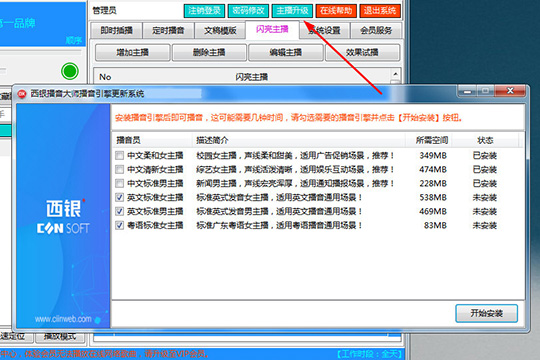This screenshot has height=360, width=540.
Task: Switch to the 即时插播 tab
Action: click(x=116, y=30)
